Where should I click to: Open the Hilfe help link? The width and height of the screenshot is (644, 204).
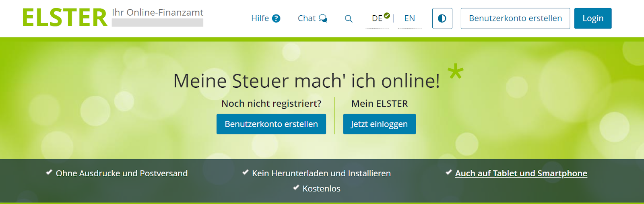266,19
